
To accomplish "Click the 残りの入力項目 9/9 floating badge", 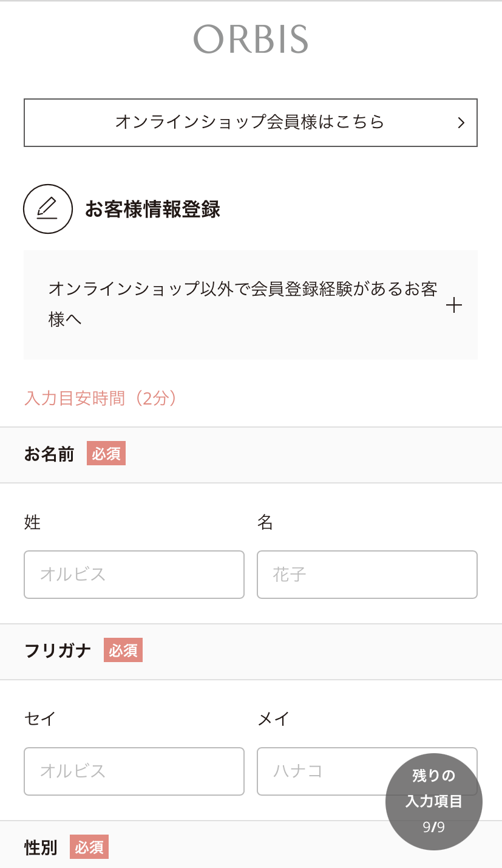I will pos(434,802).
